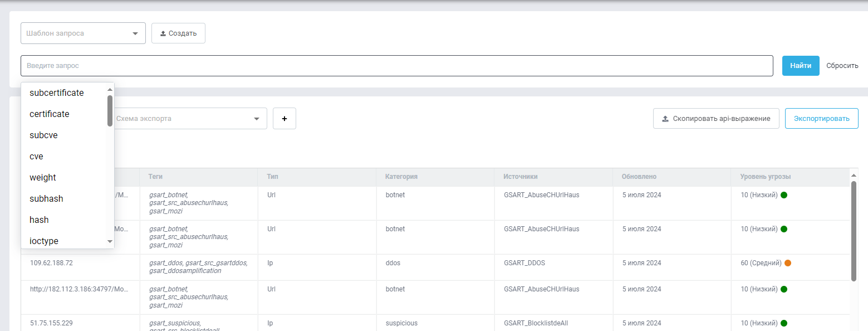Click the Сбросить reset link
This screenshot has width=868, height=331.
point(842,66)
